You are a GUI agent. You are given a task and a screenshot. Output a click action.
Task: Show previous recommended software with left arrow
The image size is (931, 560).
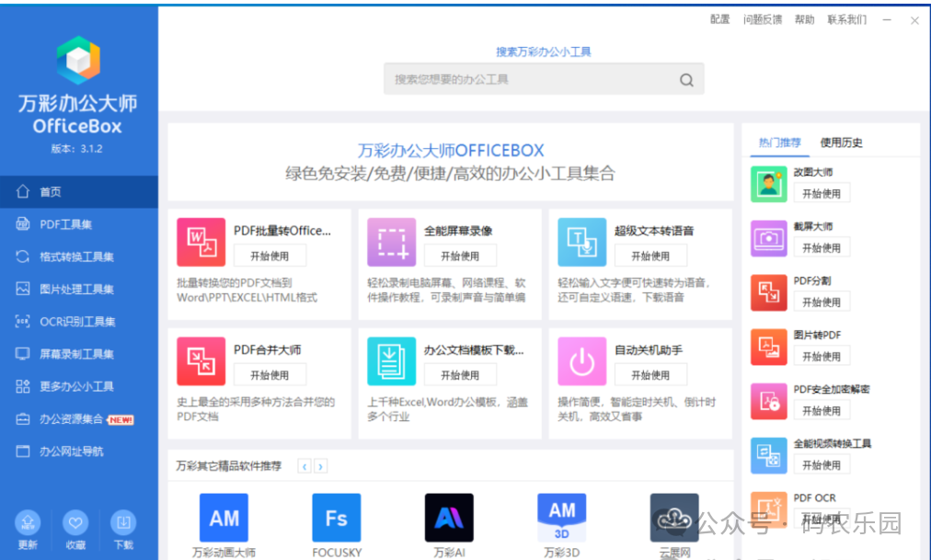pos(305,466)
